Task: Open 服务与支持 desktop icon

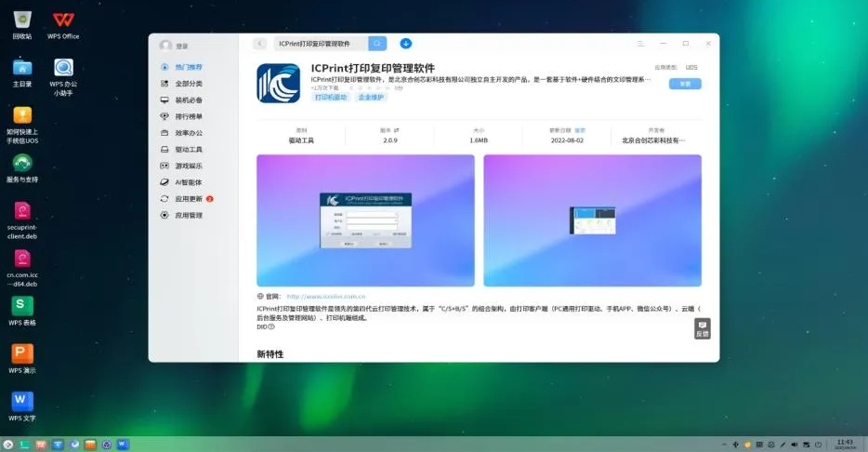Action: (22, 167)
